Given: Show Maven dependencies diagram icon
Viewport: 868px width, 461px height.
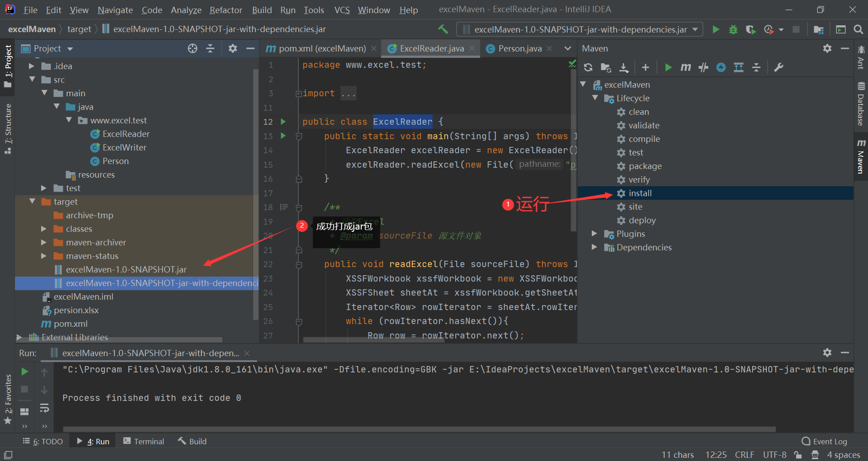Looking at the screenshot, I should [739, 67].
